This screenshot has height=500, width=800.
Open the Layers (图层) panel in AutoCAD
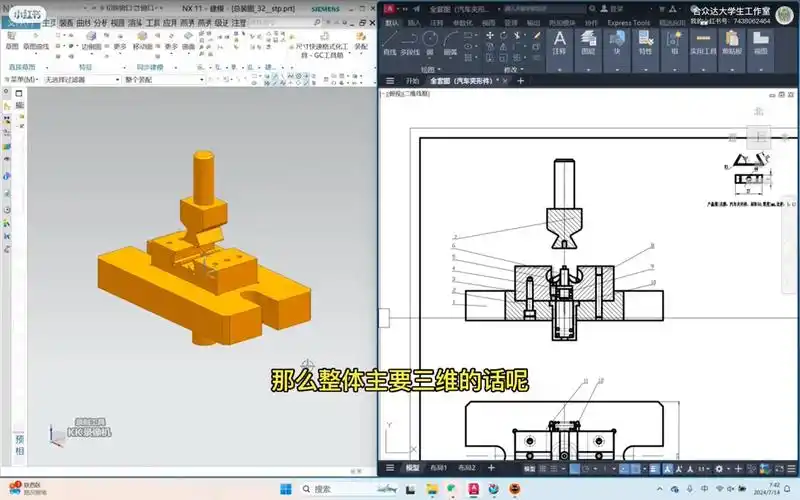pos(588,50)
